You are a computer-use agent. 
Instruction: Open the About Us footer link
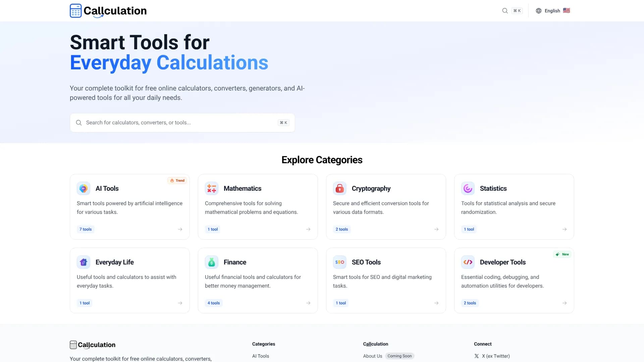pos(372,356)
